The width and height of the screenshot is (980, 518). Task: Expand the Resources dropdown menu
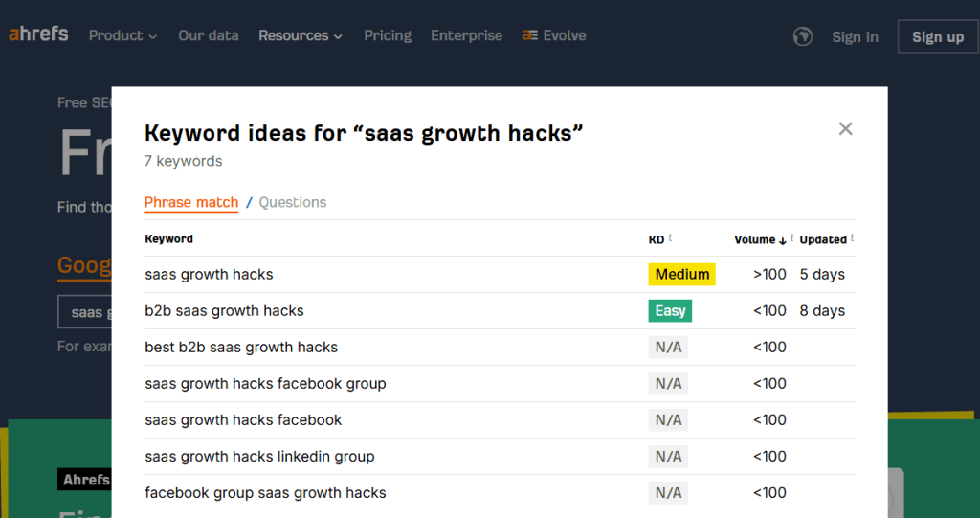(x=300, y=35)
